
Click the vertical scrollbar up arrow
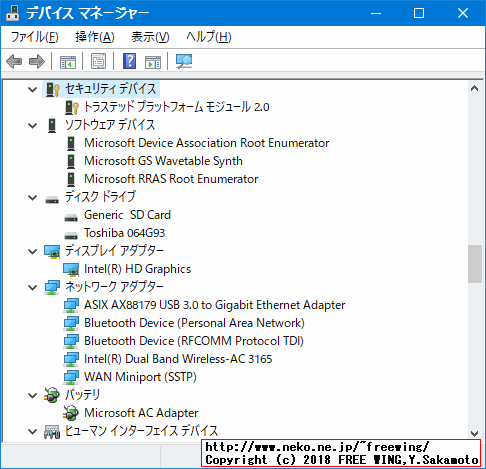coord(474,89)
